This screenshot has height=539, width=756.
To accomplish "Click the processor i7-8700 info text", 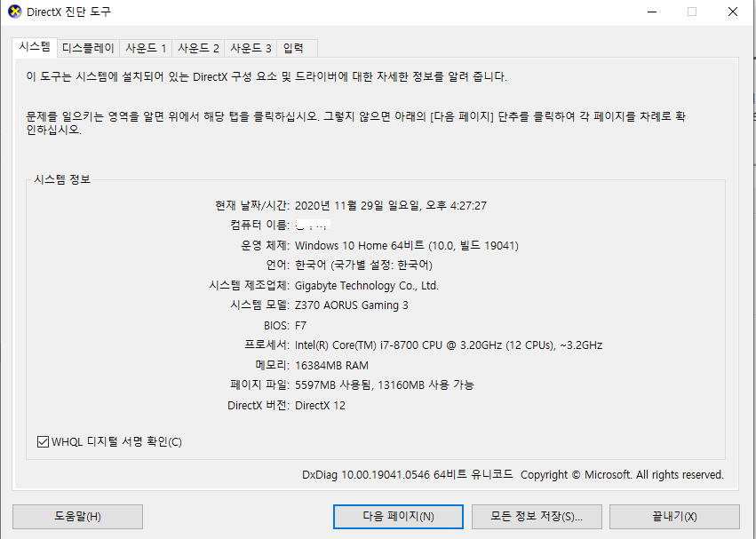I will (449, 345).
